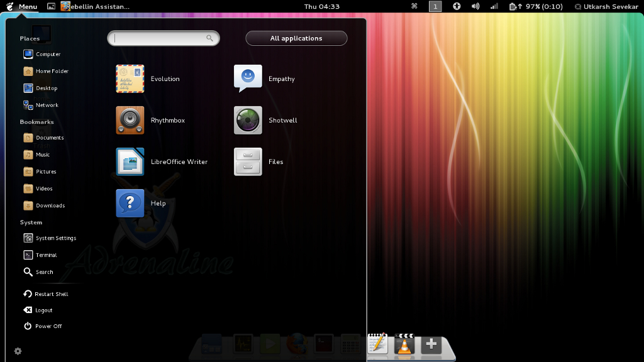The width and height of the screenshot is (644, 362).
Task: Launch the Calculator from the dock
Action: [x=350, y=344]
